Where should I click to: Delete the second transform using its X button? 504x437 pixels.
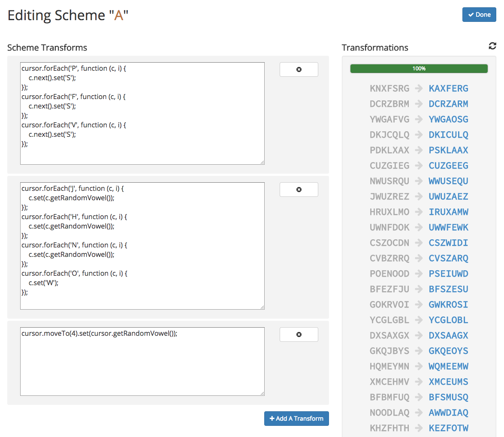[x=299, y=190]
